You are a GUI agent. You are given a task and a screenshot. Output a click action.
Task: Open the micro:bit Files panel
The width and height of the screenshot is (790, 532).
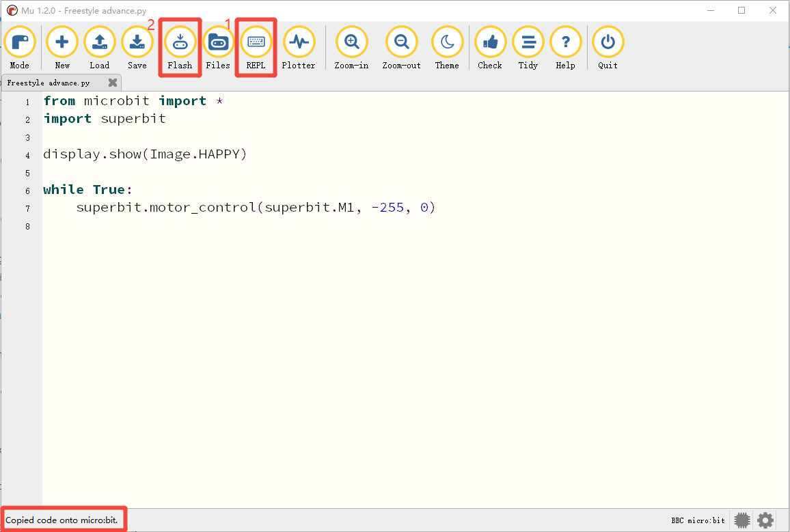point(218,48)
